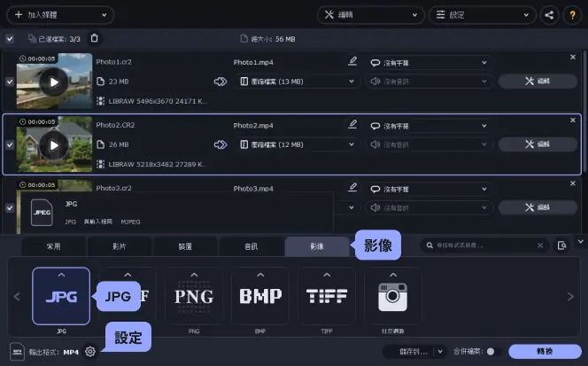The width and height of the screenshot is (588, 366).
Task: Expand Photo1 compress file (13 MB) dropdown
Action: (297, 82)
